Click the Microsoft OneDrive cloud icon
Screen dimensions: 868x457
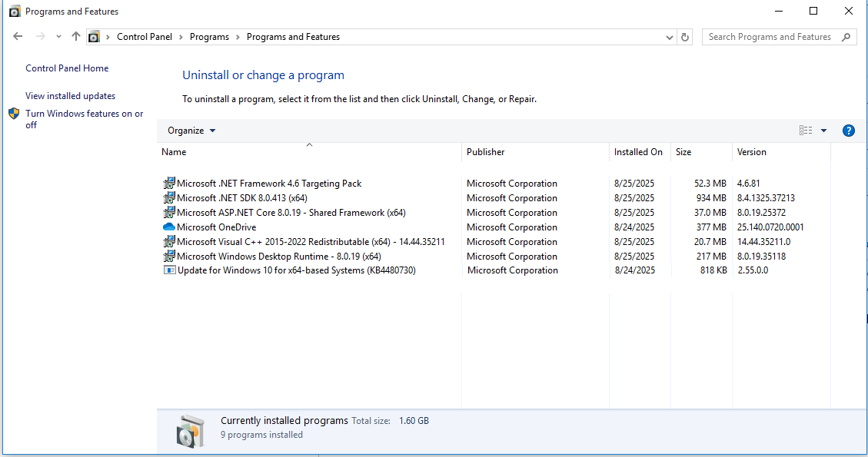(x=169, y=227)
